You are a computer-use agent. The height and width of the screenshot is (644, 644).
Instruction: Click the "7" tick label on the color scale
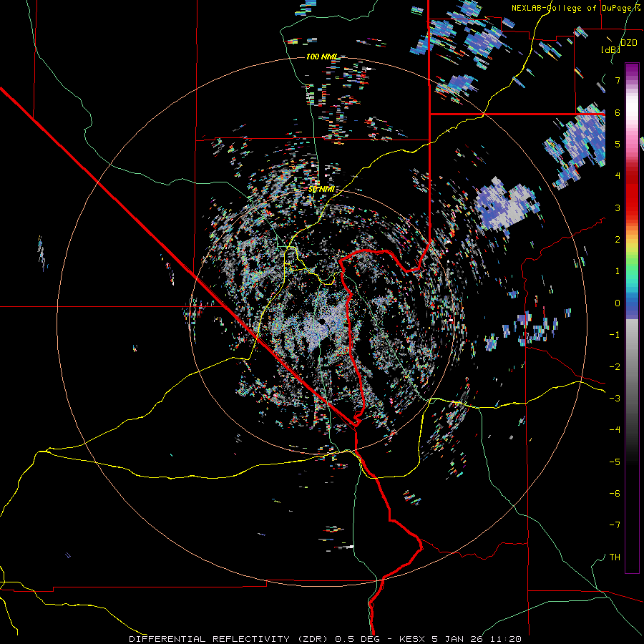point(618,80)
